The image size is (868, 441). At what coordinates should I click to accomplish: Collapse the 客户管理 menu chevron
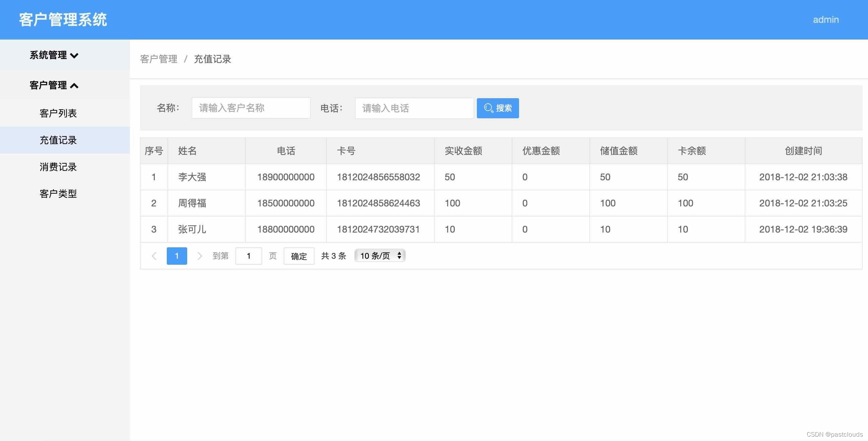[74, 86]
